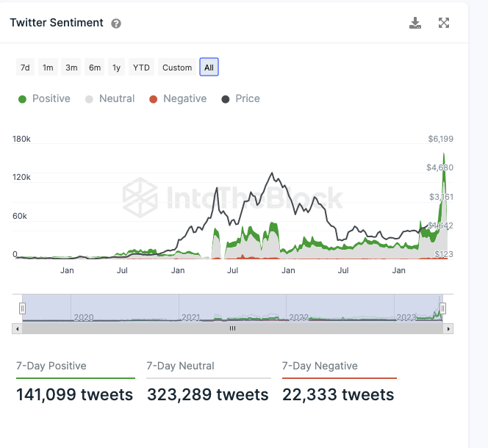This screenshot has height=448, width=488.
Task: Hide the Negative series in legend
Action: click(x=177, y=98)
